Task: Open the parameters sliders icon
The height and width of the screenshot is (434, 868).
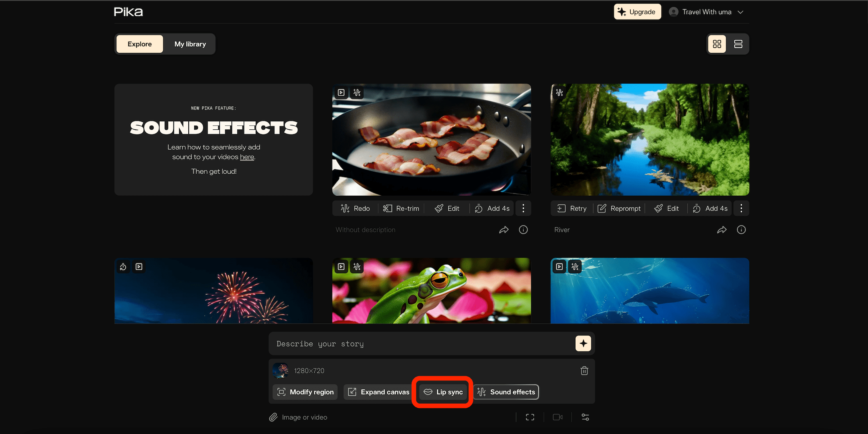Action: [585, 417]
